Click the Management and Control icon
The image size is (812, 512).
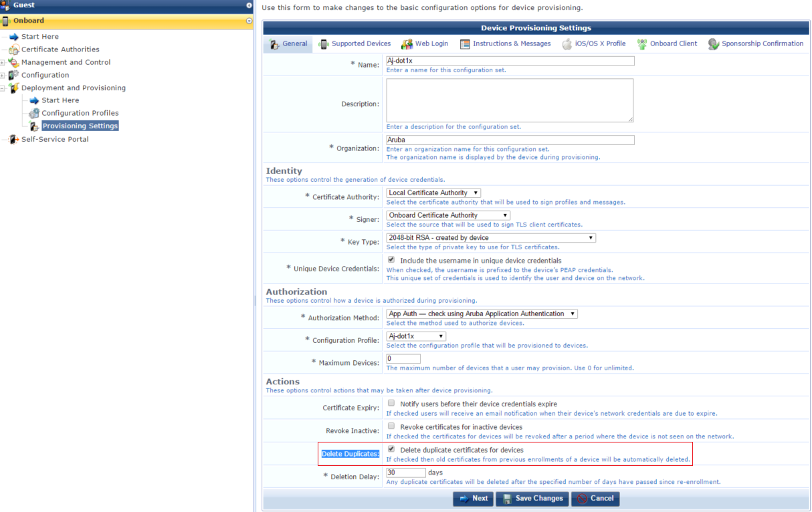pyautogui.click(x=14, y=62)
